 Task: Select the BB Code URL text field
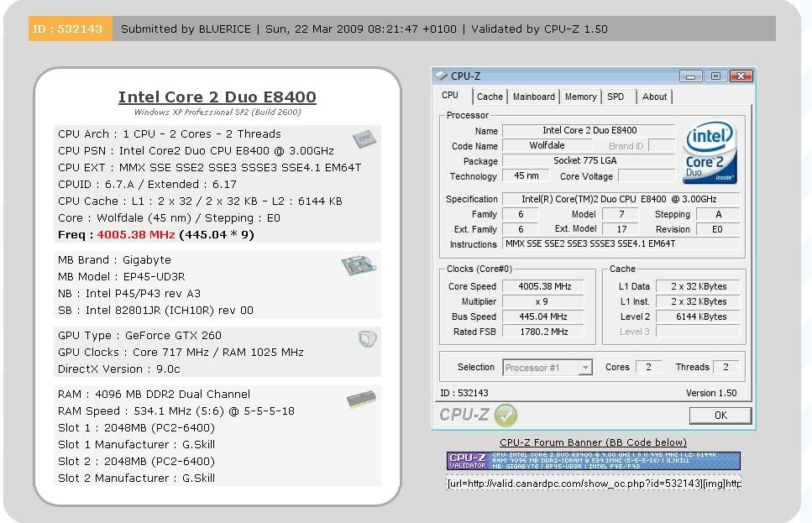[x=593, y=482]
